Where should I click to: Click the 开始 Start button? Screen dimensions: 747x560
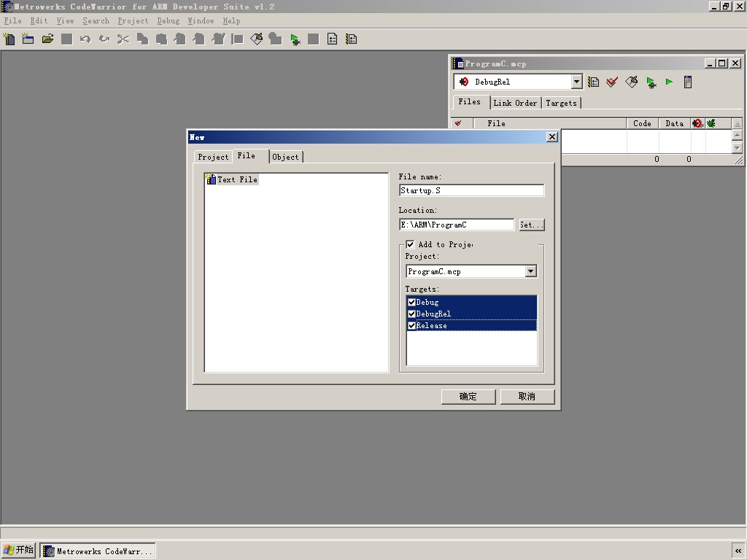coord(18,551)
